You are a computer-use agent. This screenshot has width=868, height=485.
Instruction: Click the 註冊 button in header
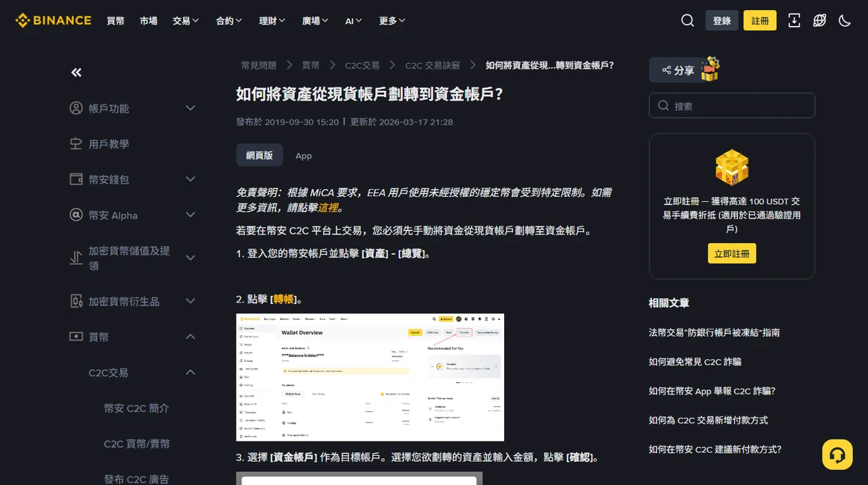760,20
